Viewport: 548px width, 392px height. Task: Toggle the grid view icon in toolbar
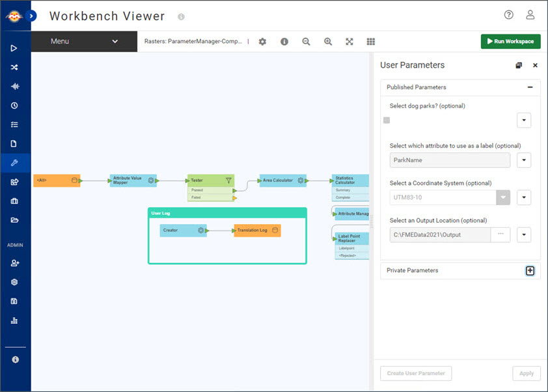pos(371,42)
